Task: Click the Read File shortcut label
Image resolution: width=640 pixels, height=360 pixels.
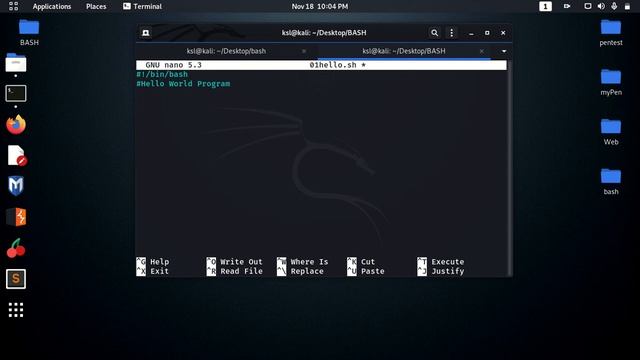Action: [x=241, y=271]
